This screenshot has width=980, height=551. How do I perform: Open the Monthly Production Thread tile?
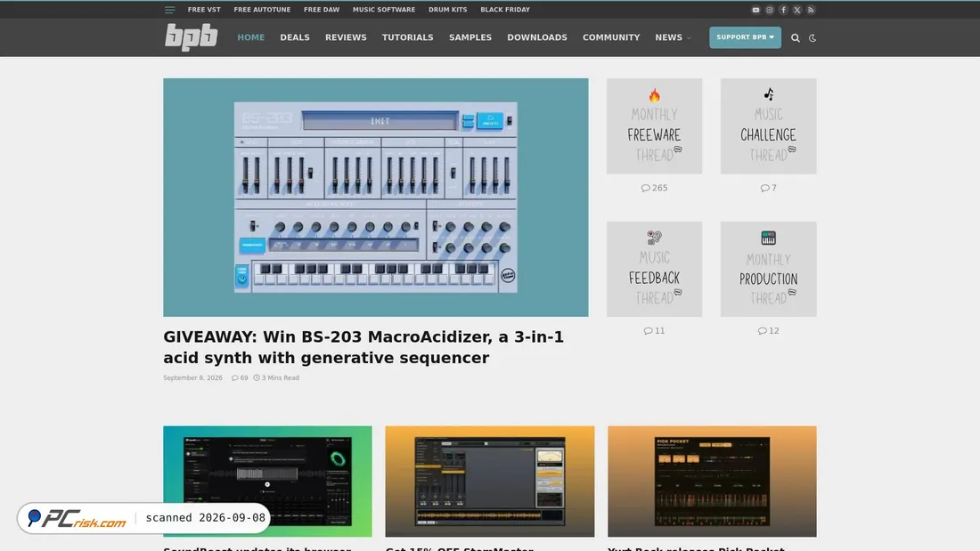(x=768, y=269)
